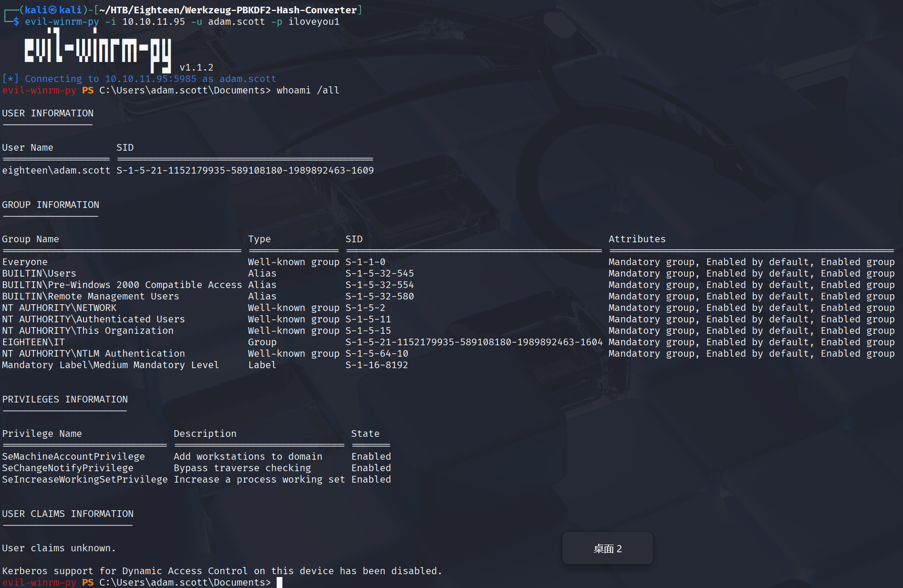Click the Kerberos support disabled message
Screen dimensions: 903x588
tap(222, 571)
